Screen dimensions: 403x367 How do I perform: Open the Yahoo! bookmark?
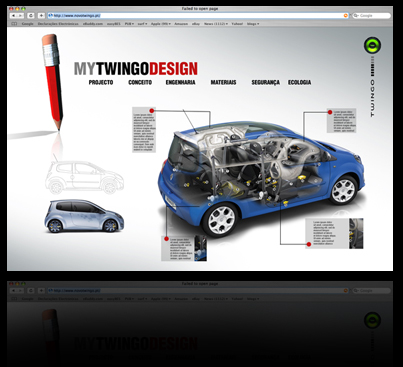pyautogui.click(x=237, y=24)
